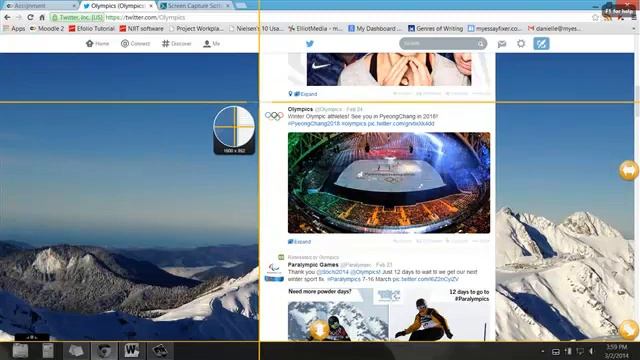Image resolution: width=640 pixels, height=360 pixels.
Task: Go to Twitter Home
Action: coord(98,43)
